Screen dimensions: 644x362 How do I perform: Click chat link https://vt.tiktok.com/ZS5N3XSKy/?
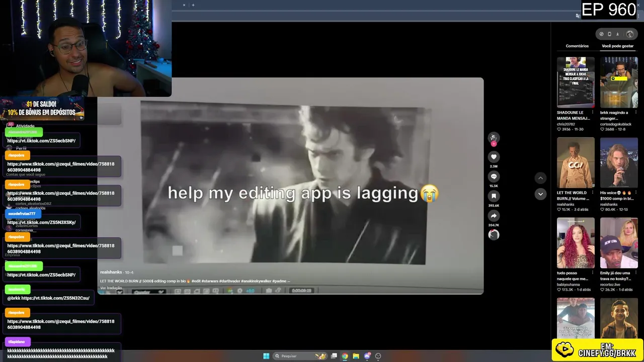tap(41, 222)
